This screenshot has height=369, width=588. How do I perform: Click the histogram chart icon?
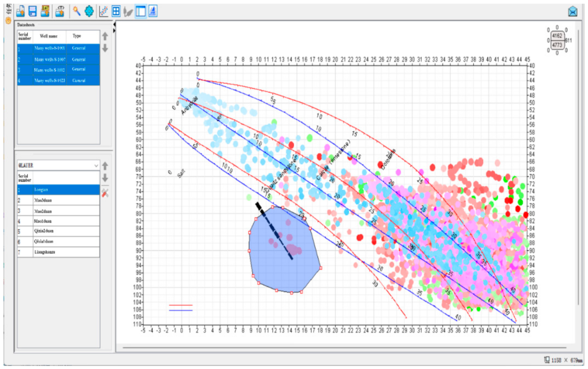(x=153, y=11)
